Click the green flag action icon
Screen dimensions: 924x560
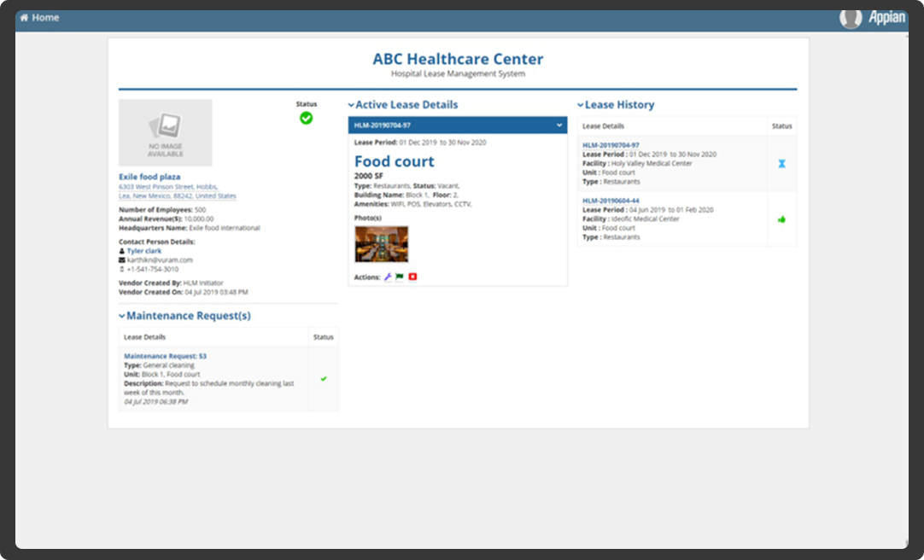pos(400,277)
